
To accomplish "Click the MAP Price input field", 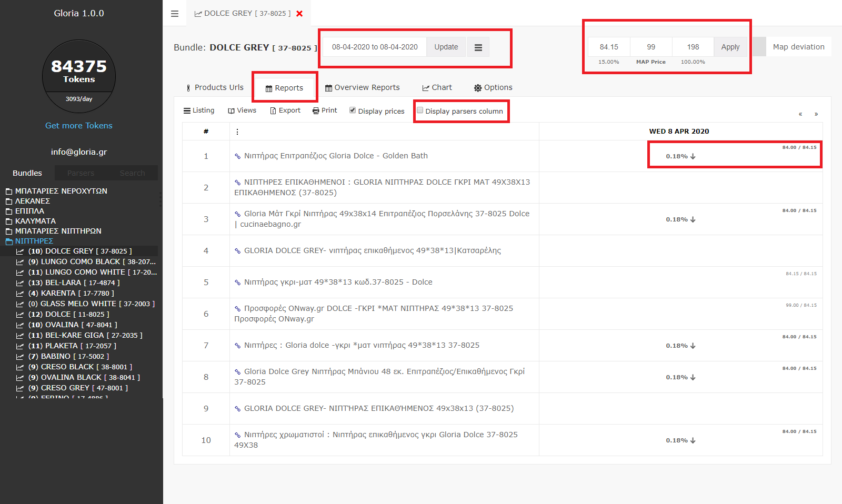I will pyautogui.click(x=651, y=47).
